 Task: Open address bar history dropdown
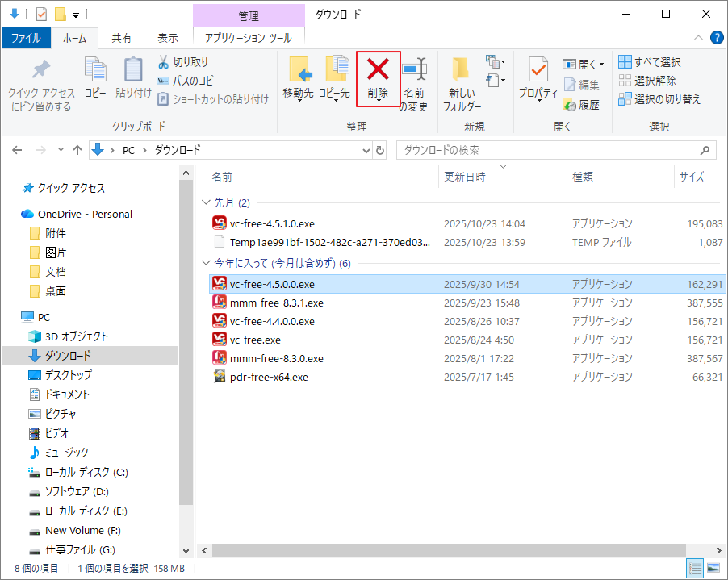366,150
